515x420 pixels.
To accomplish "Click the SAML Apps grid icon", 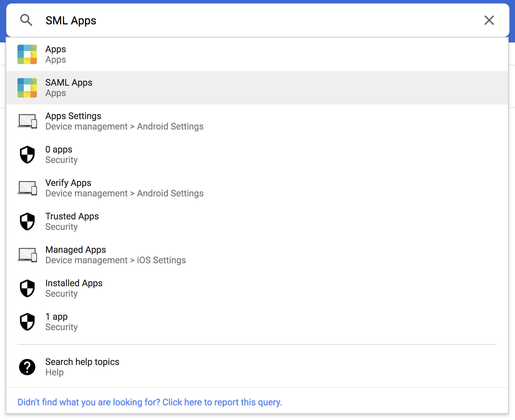I will [x=27, y=88].
